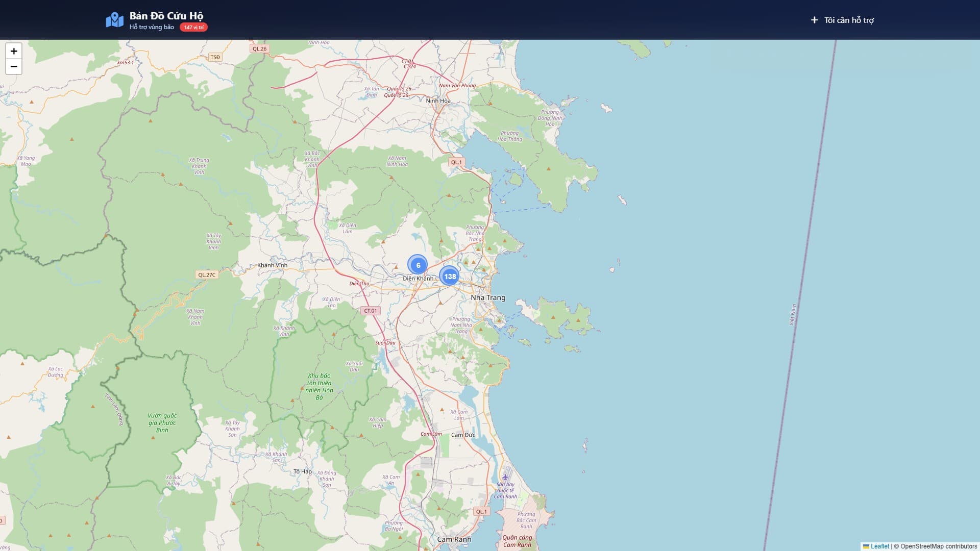Click the Bản Đồ Cứu Hộ title
980x551 pixels.
click(166, 16)
